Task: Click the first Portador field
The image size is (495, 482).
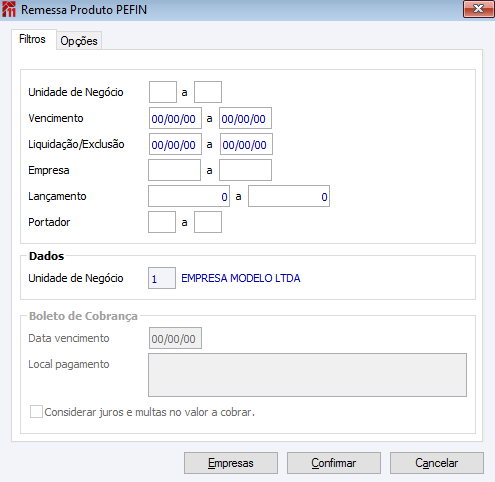Action: coord(162,222)
